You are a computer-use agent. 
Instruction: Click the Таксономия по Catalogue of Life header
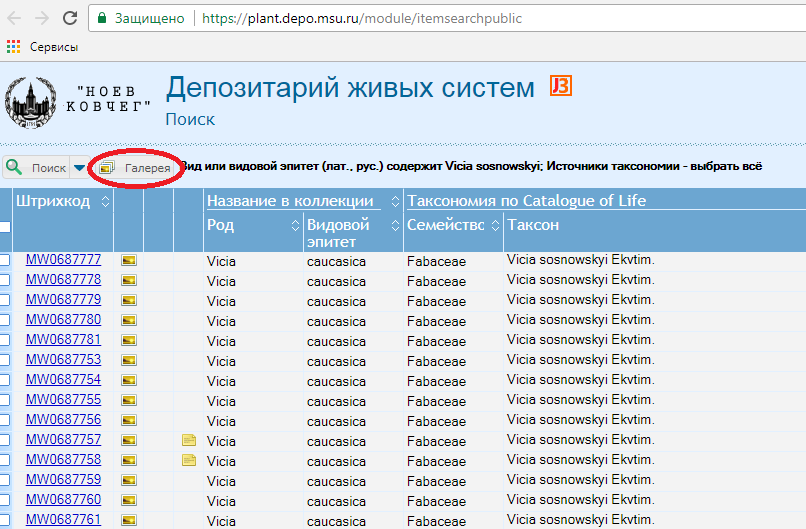coord(527,201)
